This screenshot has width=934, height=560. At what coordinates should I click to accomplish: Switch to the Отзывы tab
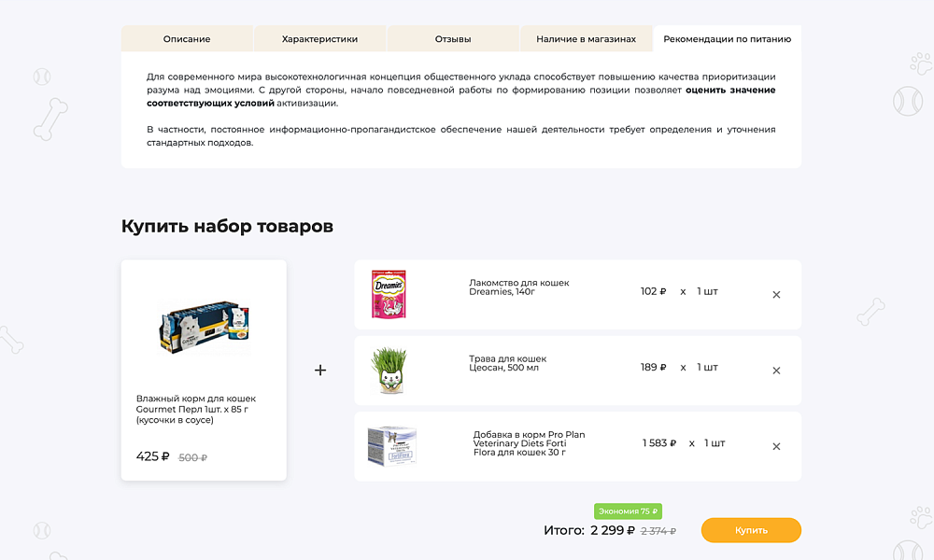[x=452, y=39]
